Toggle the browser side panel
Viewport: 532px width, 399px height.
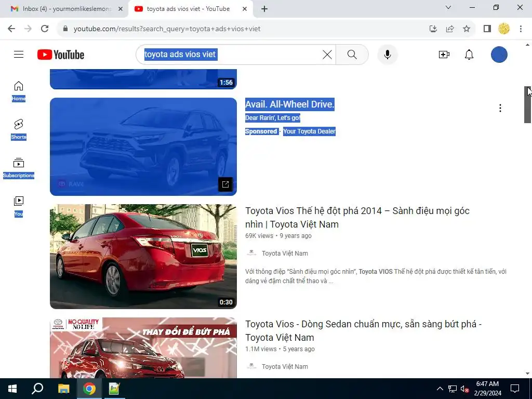[487, 29]
